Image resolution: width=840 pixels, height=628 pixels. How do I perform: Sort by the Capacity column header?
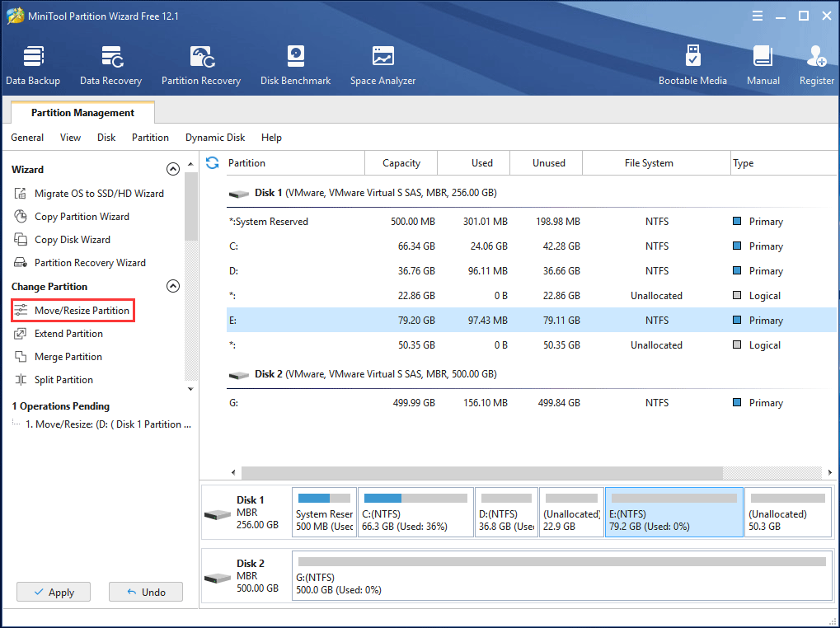401,162
